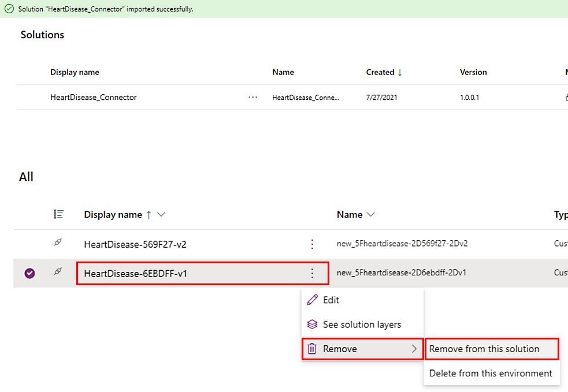Select Delete from this environment
Image resolution: width=568 pixels, height=392 pixels.
(491, 373)
